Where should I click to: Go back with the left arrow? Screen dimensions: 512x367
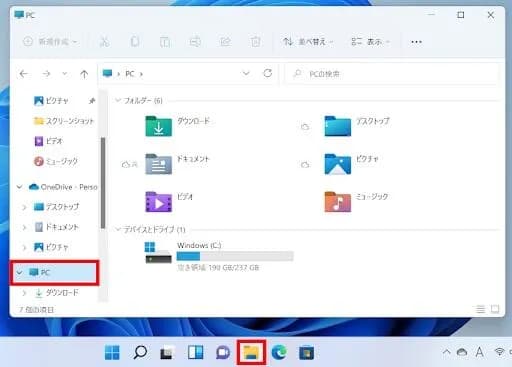(24, 74)
